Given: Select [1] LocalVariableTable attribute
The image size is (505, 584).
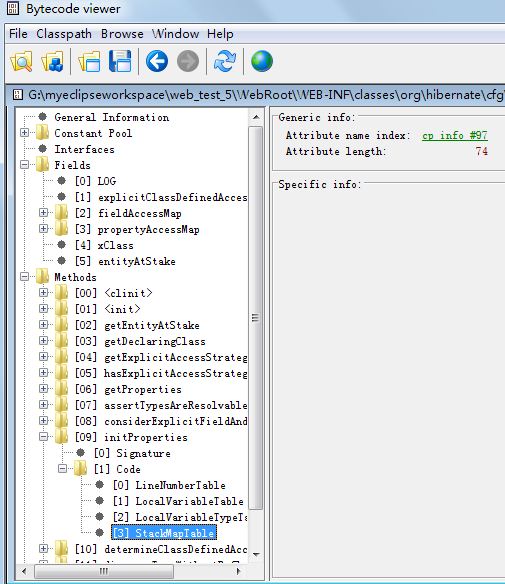Looking at the screenshot, I should (x=178, y=501).
